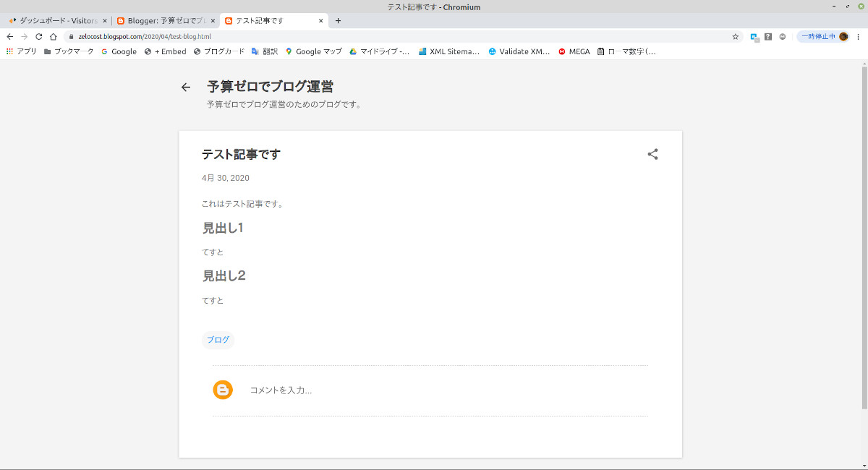Open the paused sync profile button
This screenshot has height=470, width=868.
824,36
